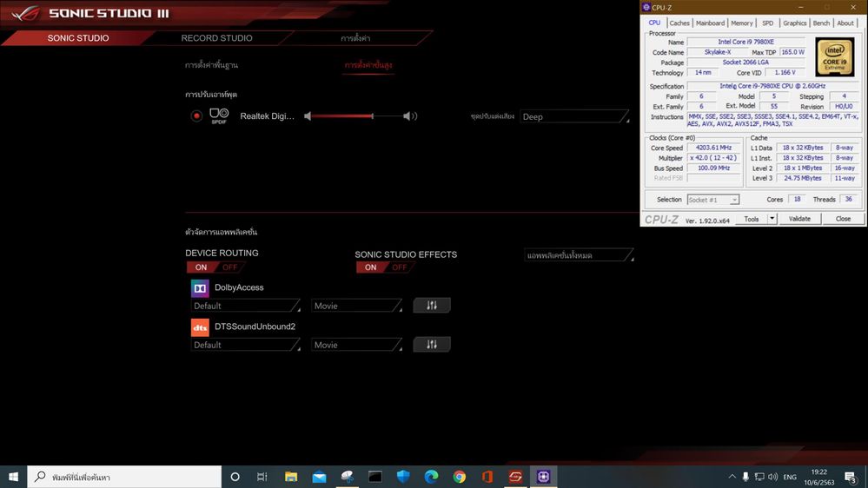Click the Windows taskbar search box
The height and width of the screenshot is (488, 868).
click(124, 477)
